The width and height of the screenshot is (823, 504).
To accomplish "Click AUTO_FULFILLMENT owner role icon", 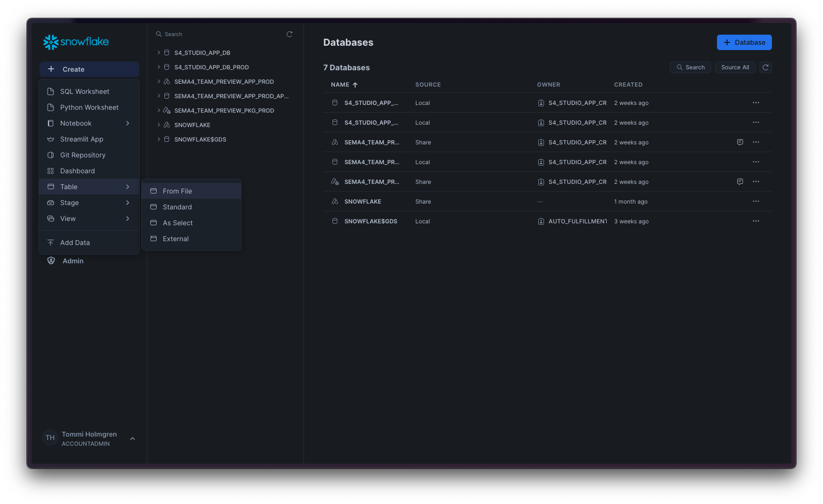I will pyautogui.click(x=541, y=221).
